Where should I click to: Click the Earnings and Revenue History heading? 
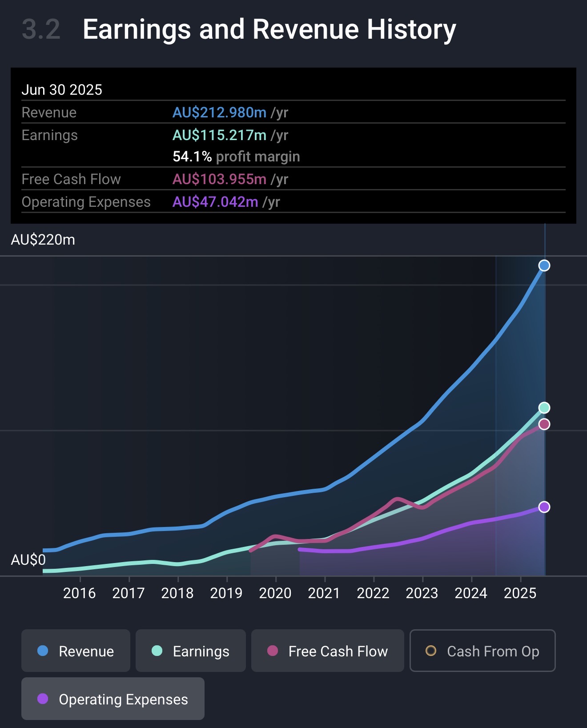coord(269,29)
